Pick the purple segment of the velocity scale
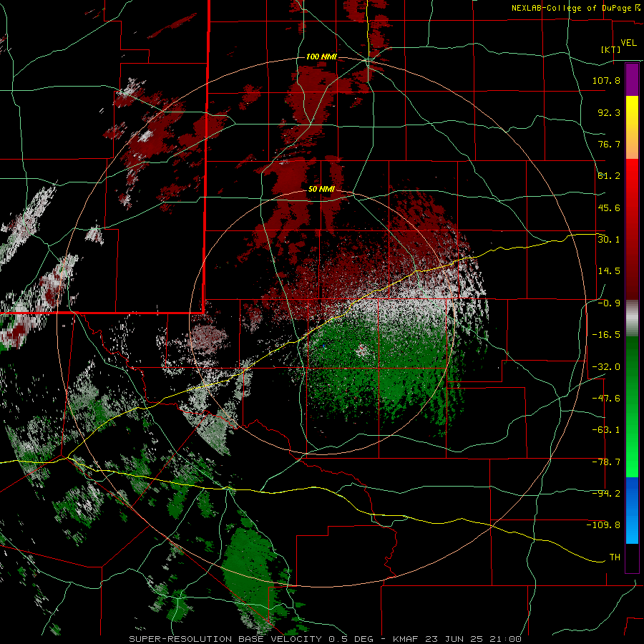Screen dimensions: 644x644 tap(632, 79)
